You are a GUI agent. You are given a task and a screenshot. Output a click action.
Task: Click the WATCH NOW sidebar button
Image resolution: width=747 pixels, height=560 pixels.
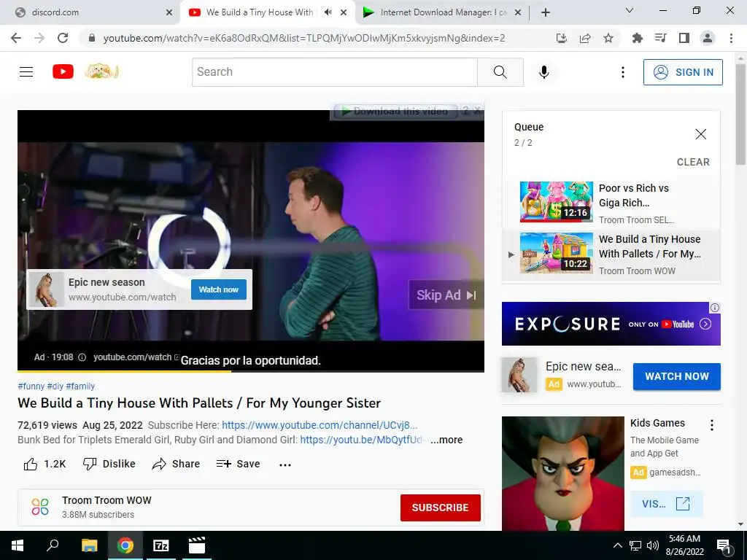(x=676, y=376)
